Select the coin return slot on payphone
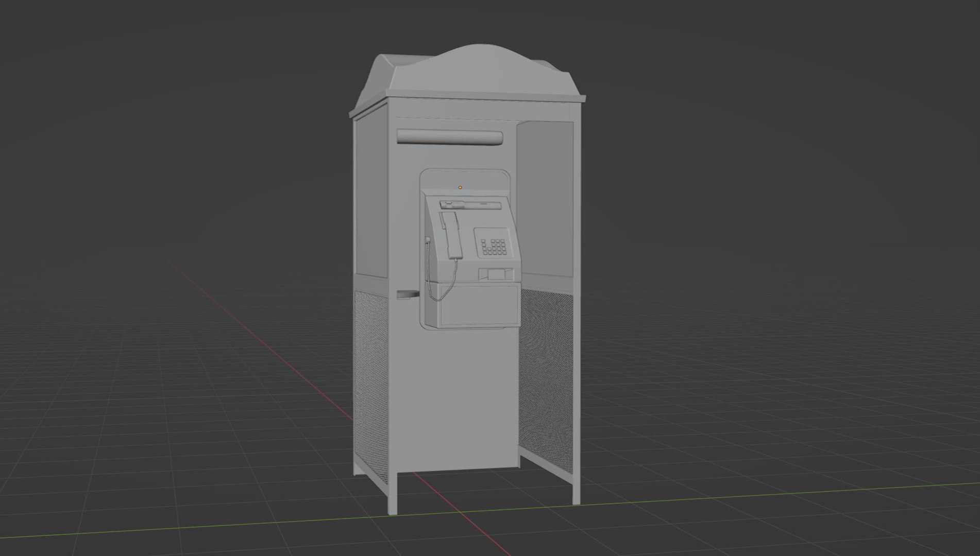 tap(496, 274)
